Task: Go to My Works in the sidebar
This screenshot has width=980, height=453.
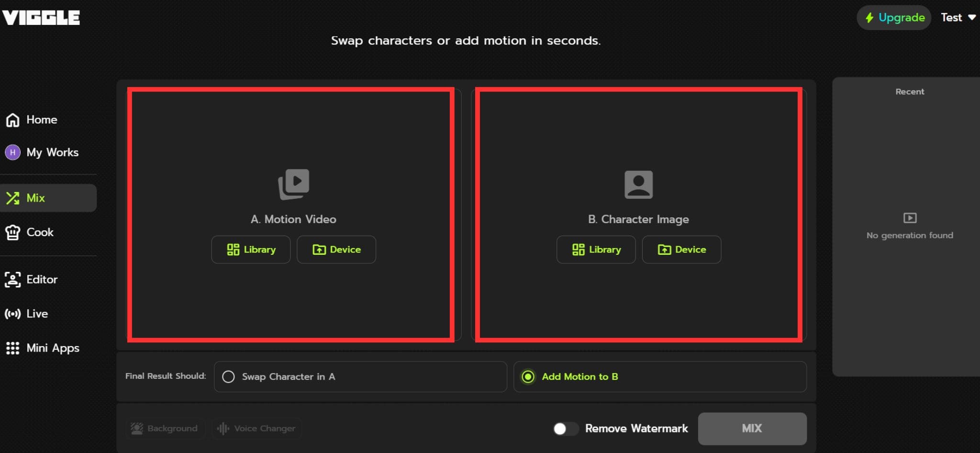Action: pyautogui.click(x=52, y=152)
